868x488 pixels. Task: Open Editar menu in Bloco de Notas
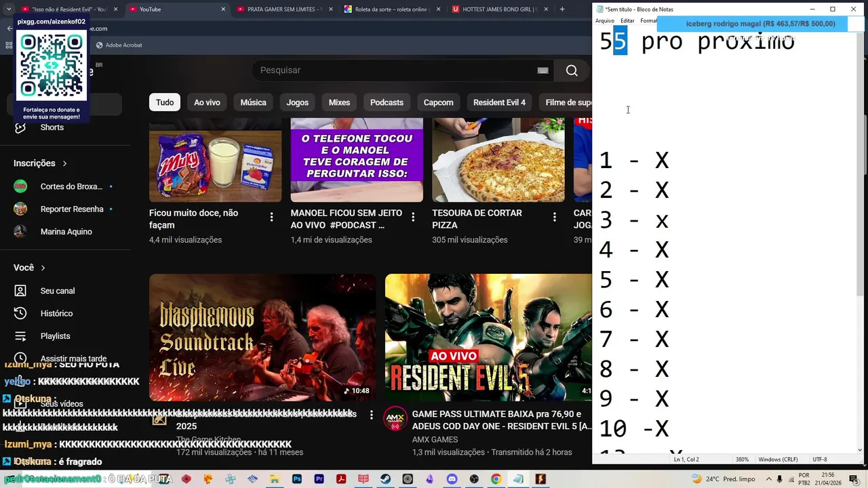[x=627, y=20]
